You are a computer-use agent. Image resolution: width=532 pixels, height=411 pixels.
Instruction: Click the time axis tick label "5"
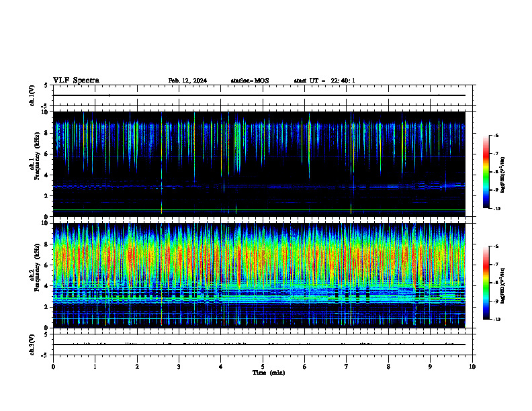[263, 367]
